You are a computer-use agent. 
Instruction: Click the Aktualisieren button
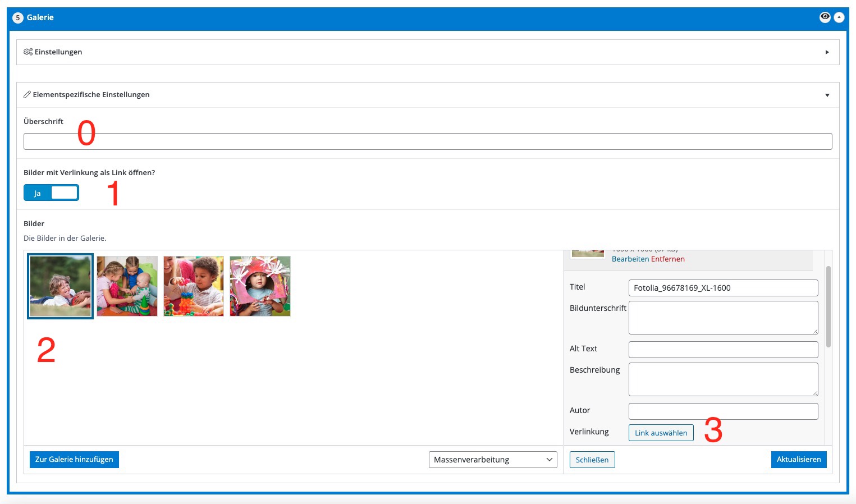pyautogui.click(x=798, y=459)
